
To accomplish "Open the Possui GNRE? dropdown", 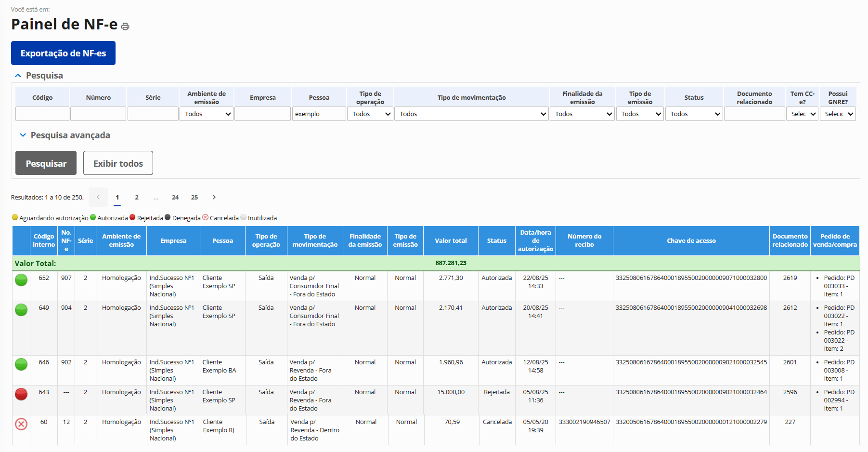I will click(x=838, y=114).
